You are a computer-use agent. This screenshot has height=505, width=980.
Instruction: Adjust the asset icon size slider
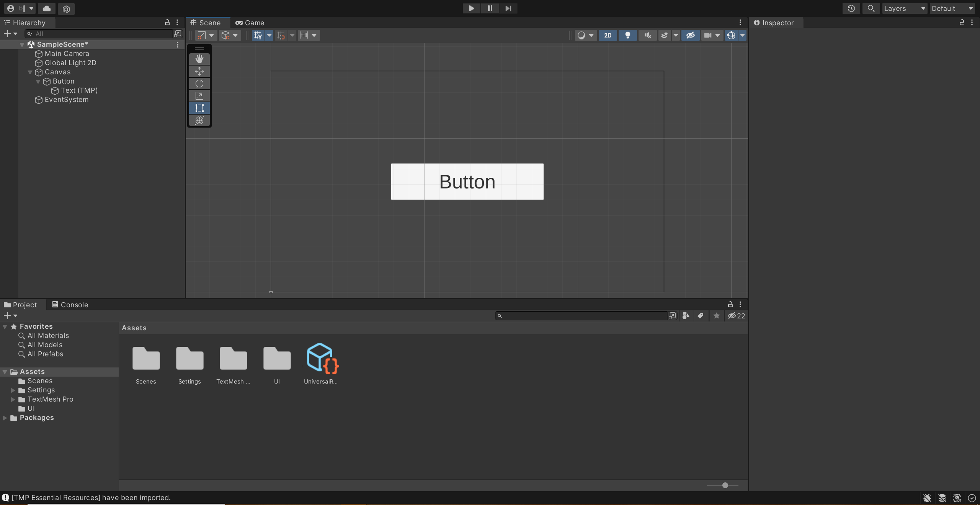tap(725, 485)
